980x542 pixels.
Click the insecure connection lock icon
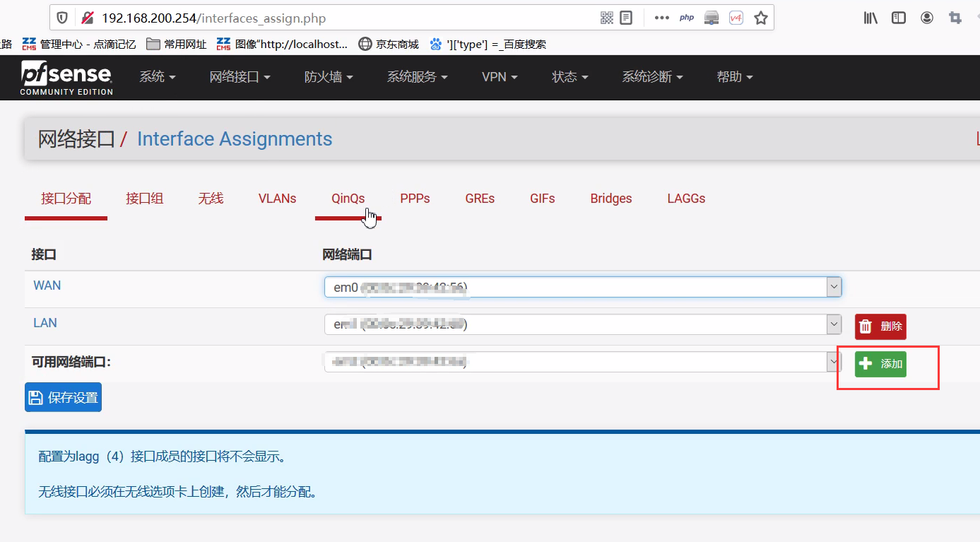[x=87, y=18]
